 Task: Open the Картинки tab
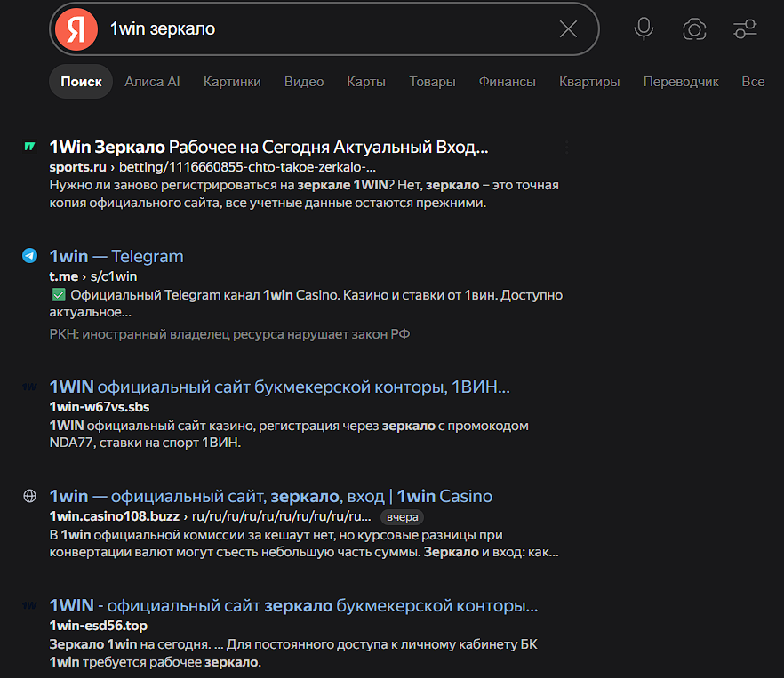pos(232,82)
